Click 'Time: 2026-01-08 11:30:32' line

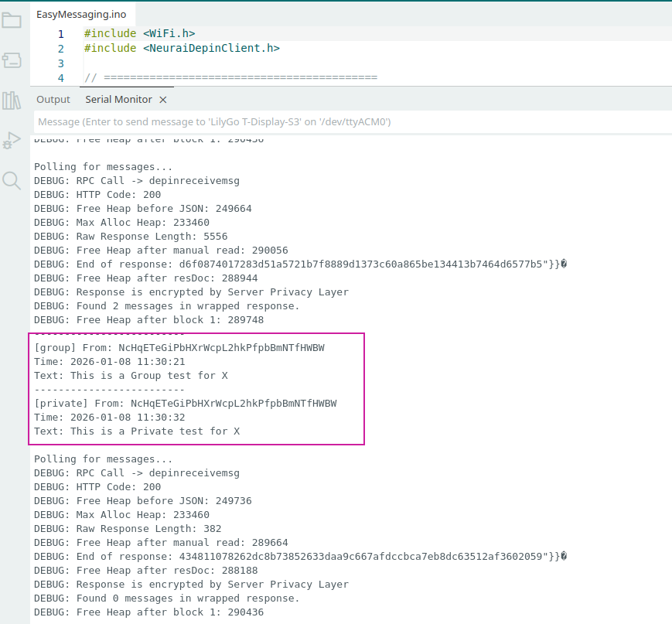(x=110, y=418)
